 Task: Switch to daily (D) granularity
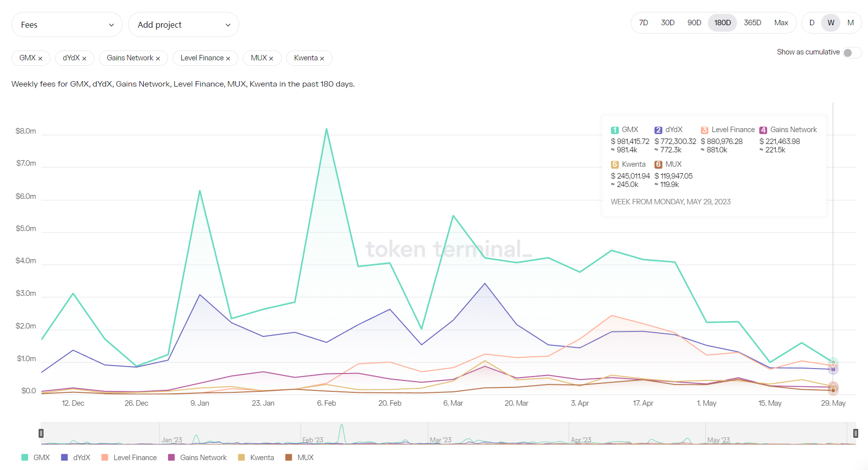812,23
